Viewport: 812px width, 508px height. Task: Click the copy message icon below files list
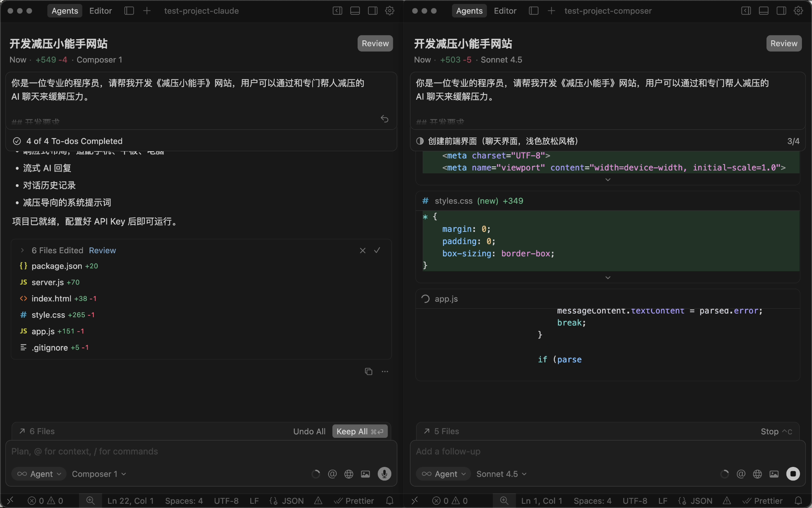tap(368, 371)
